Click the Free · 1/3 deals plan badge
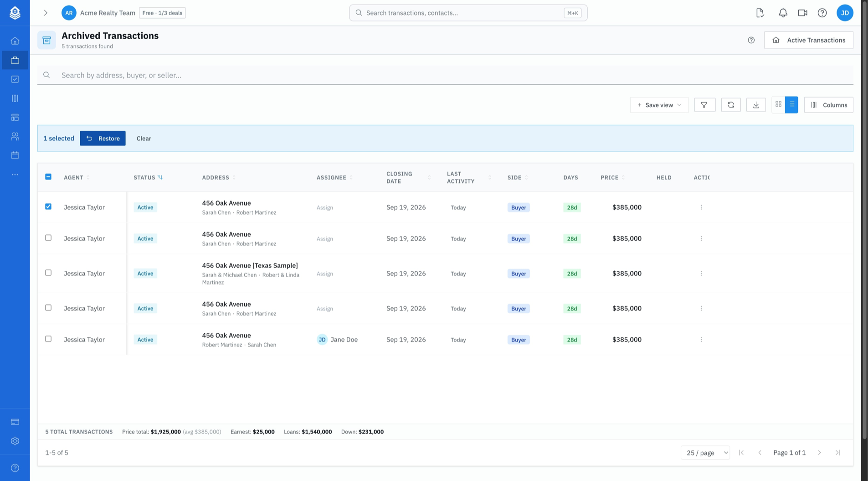868x481 pixels. (x=162, y=13)
